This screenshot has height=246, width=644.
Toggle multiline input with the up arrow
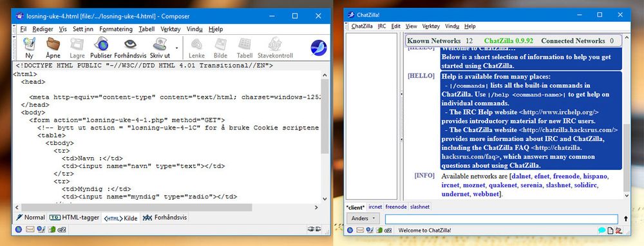[x=625, y=219]
